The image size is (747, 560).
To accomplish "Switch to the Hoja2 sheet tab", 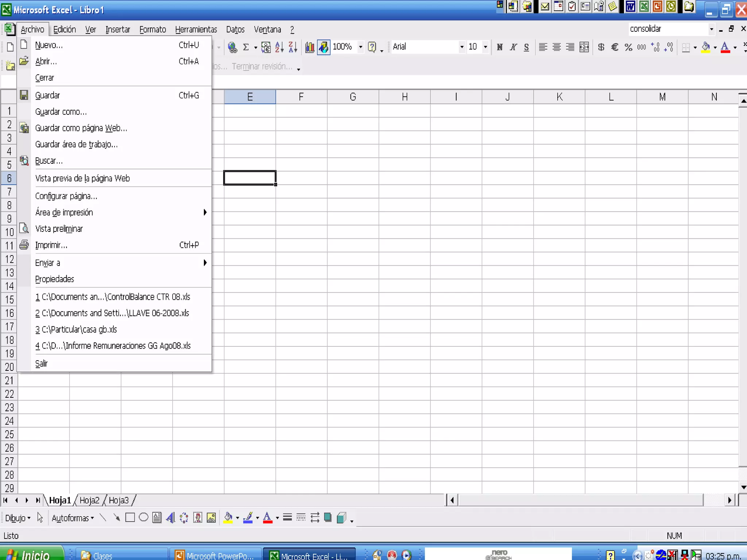I will point(89,500).
